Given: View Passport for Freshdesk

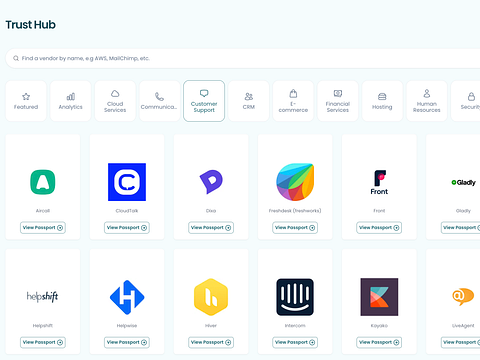Looking at the screenshot, I should [x=295, y=228].
